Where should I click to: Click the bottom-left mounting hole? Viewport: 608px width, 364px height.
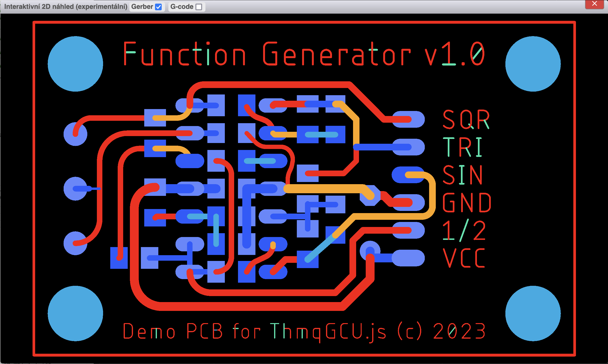click(75, 313)
